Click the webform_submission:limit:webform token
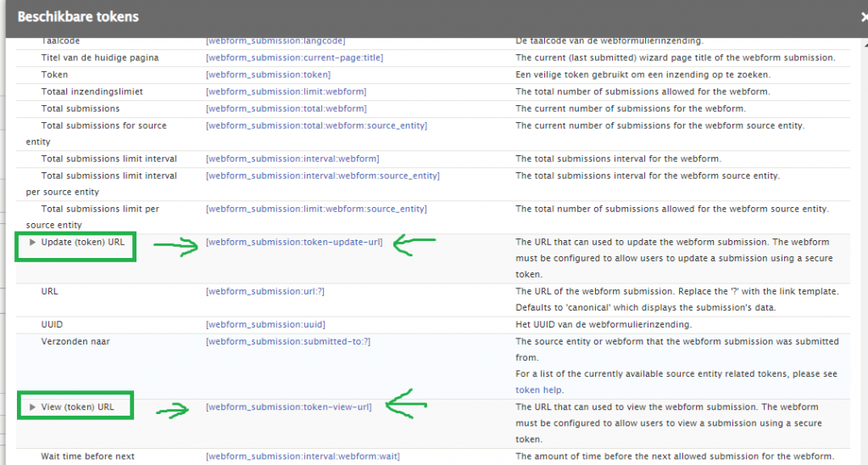 (286, 92)
